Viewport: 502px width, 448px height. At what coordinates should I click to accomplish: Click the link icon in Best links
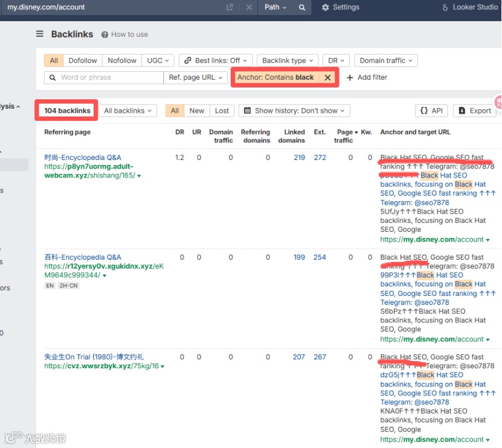tap(188, 60)
